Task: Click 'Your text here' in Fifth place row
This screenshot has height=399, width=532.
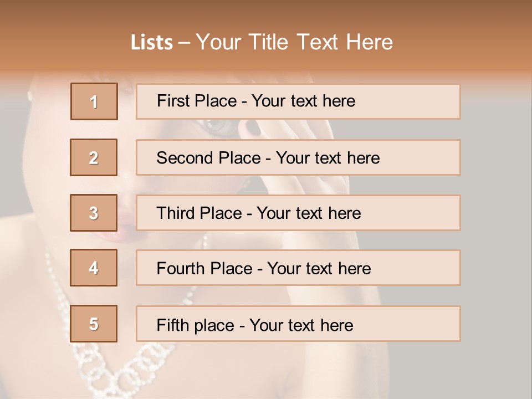Action: [301, 325]
